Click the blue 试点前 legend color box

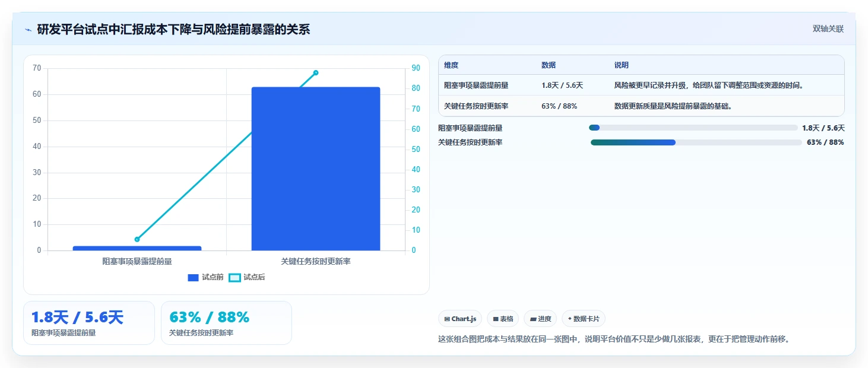pyautogui.click(x=193, y=277)
